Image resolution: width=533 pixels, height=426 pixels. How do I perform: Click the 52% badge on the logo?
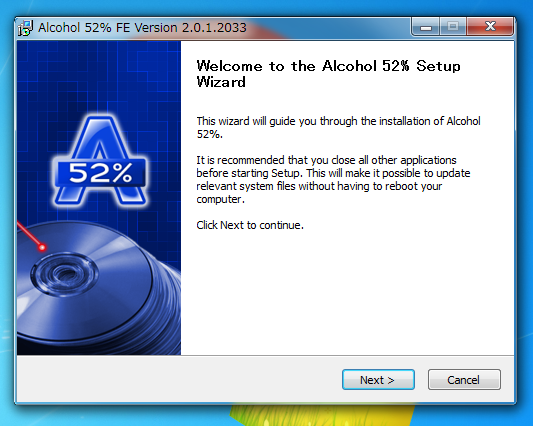101,173
